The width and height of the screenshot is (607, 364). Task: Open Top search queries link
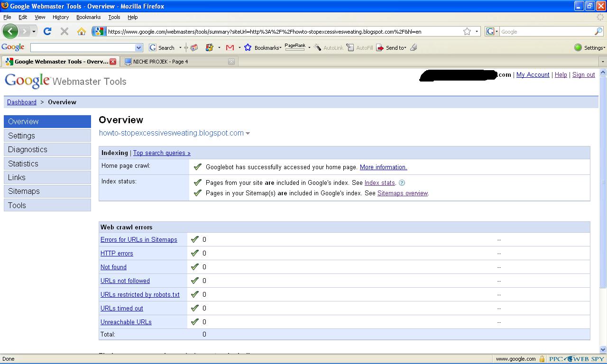point(162,153)
